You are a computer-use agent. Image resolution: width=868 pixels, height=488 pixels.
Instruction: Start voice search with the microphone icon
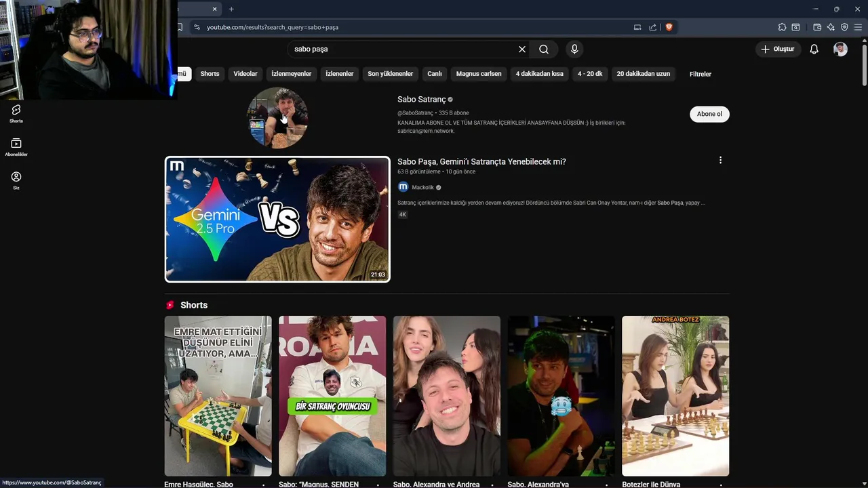click(x=574, y=49)
